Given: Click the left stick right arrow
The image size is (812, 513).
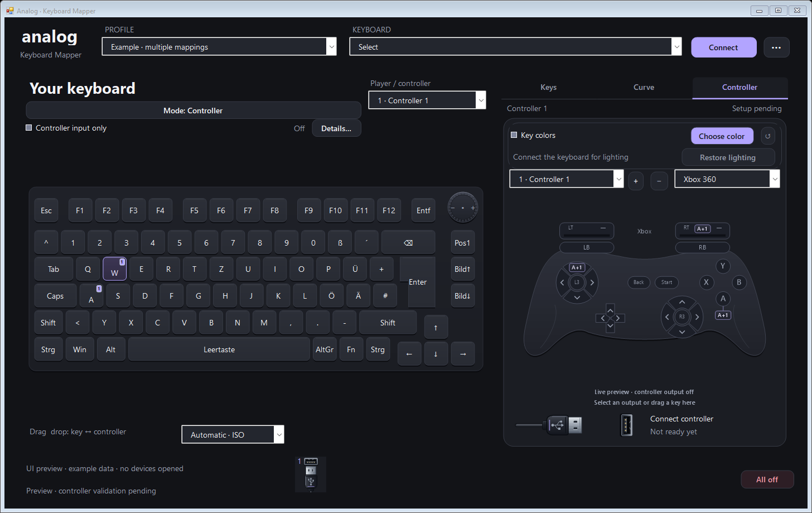Looking at the screenshot, I should pyautogui.click(x=592, y=282).
